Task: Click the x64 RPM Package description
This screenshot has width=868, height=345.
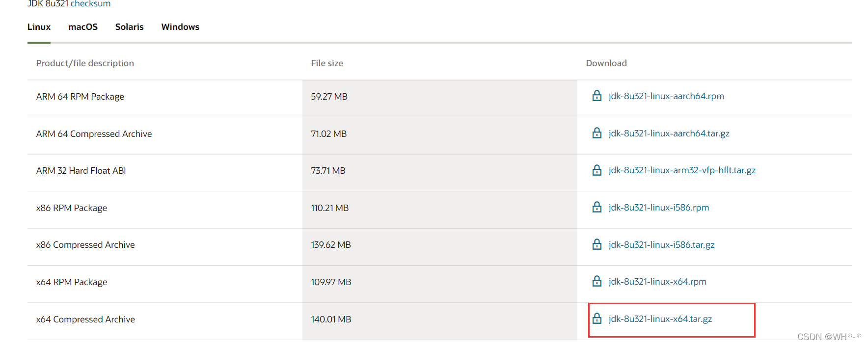Action: click(x=72, y=282)
